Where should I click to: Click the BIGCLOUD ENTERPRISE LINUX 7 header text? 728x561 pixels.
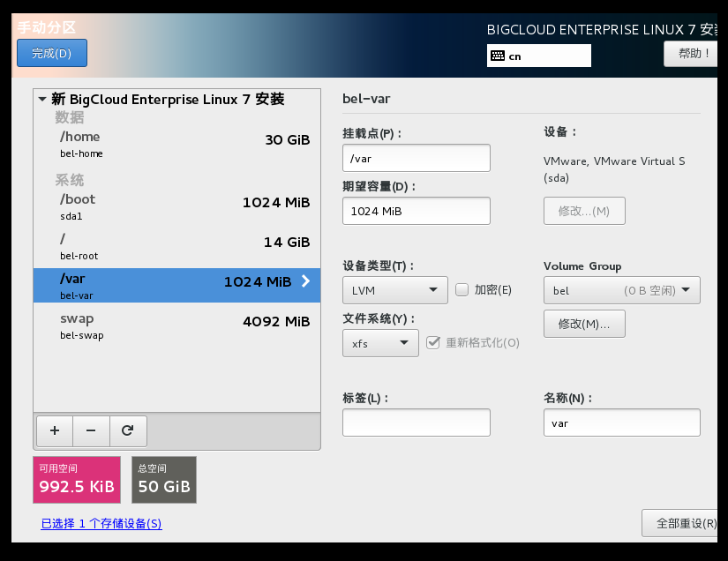tap(602, 30)
